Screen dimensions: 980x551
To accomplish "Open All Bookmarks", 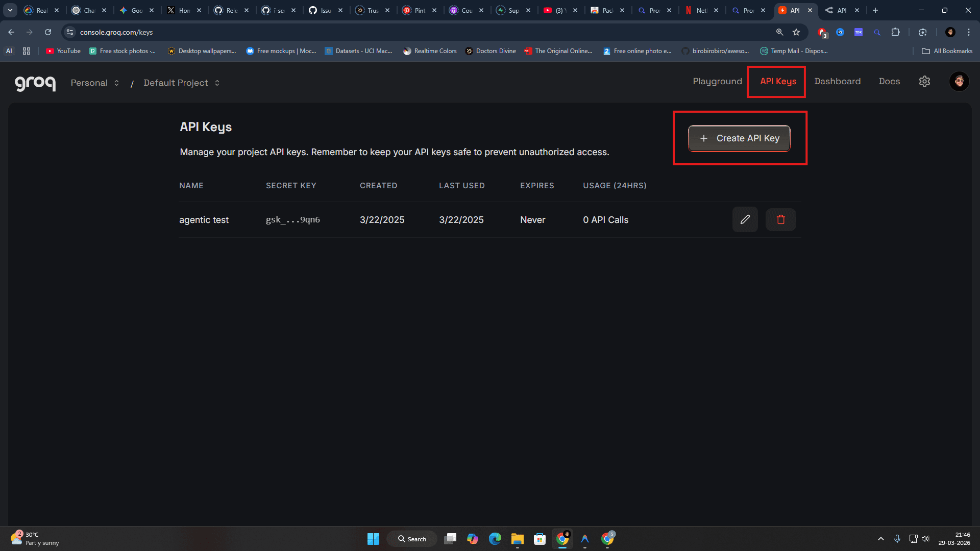I will tap(947, 51).
